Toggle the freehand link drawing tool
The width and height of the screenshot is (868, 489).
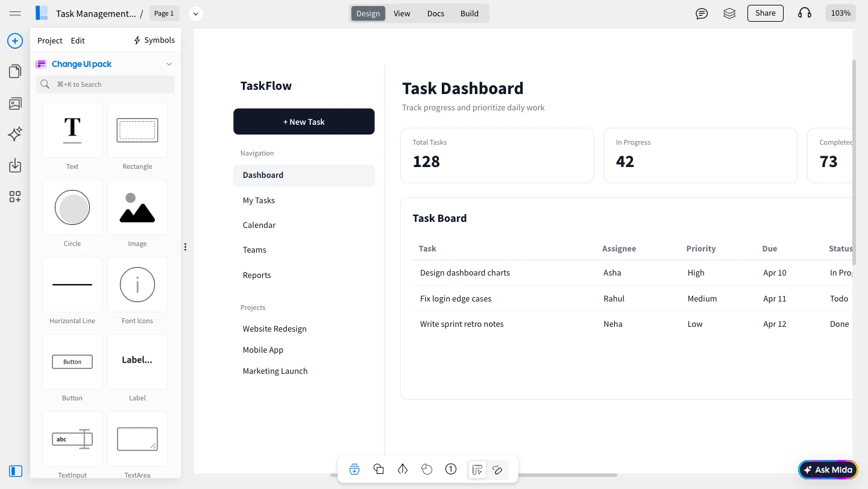point(497,469)
